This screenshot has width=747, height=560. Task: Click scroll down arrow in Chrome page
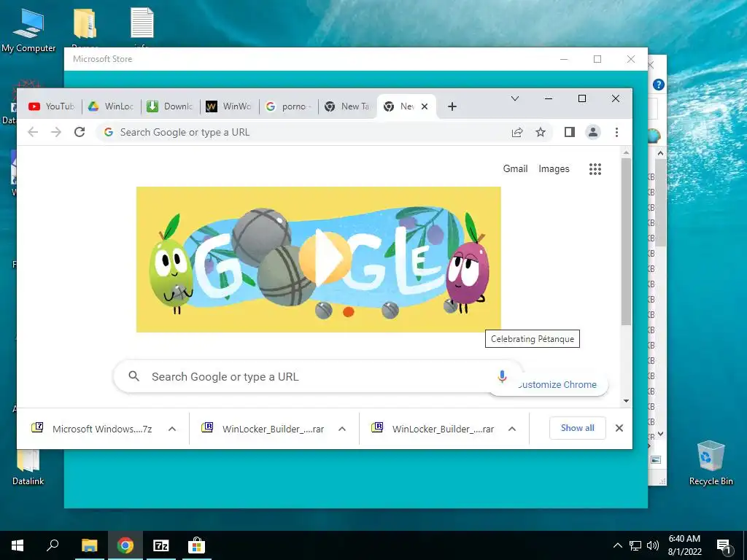click(626, 401)
